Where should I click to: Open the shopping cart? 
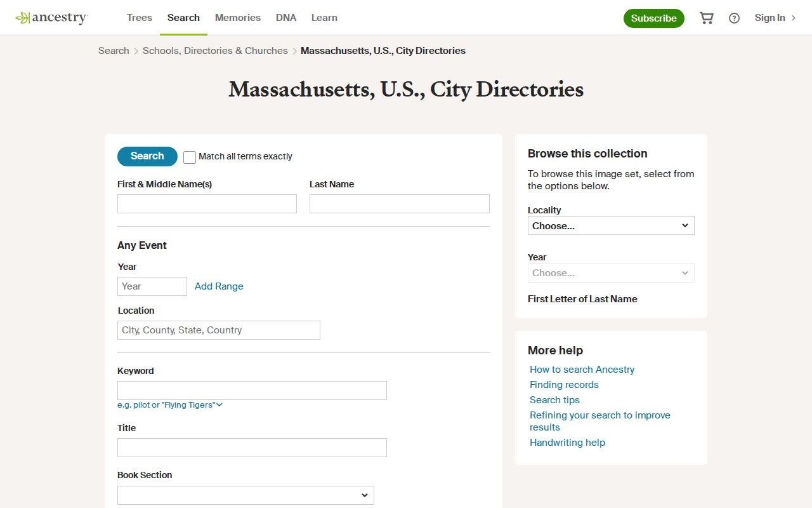point(706,18)
